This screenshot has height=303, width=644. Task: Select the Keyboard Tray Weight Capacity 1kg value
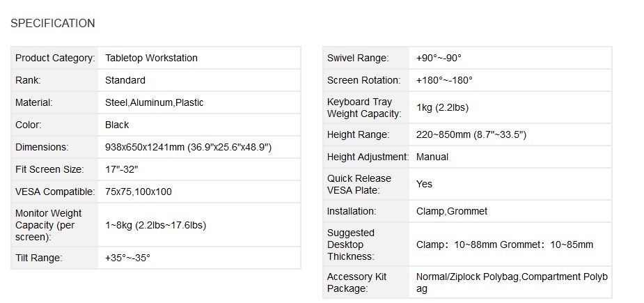(x=442, y=108)
